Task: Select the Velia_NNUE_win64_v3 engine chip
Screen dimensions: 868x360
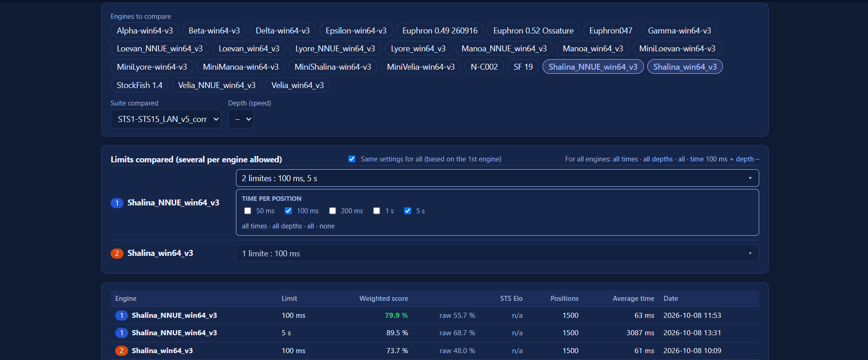Action: point(217,85)
